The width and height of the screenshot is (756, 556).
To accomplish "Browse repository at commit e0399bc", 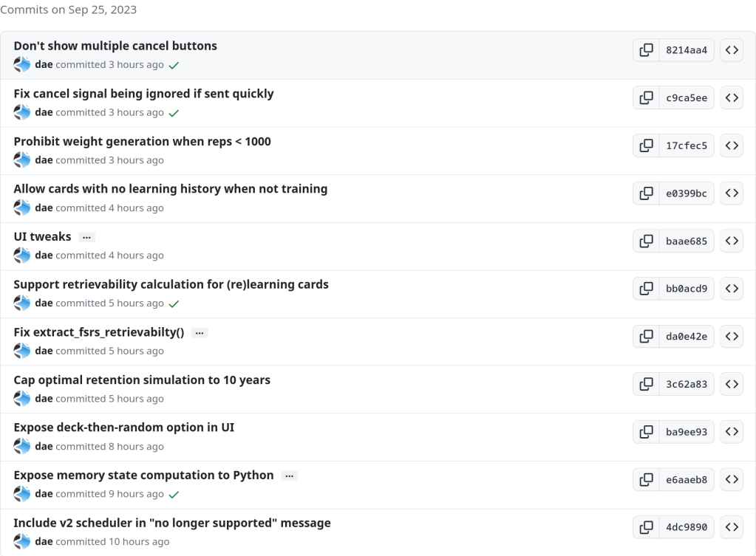I will pyautogui.click(x=731, y=193).
